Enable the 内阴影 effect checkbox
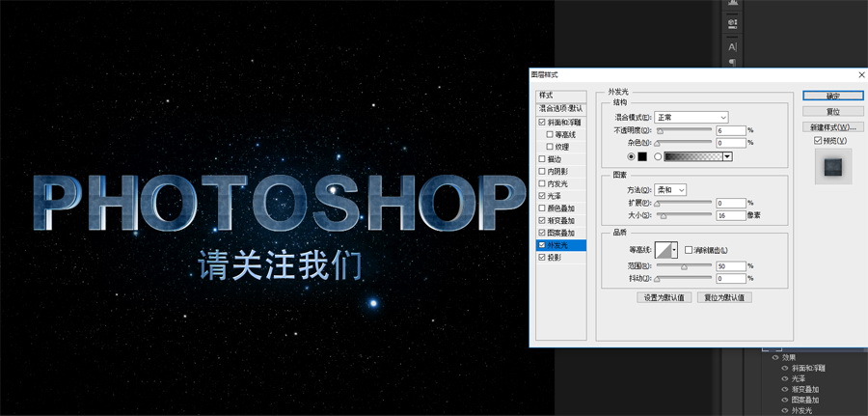 pos(542,171)
